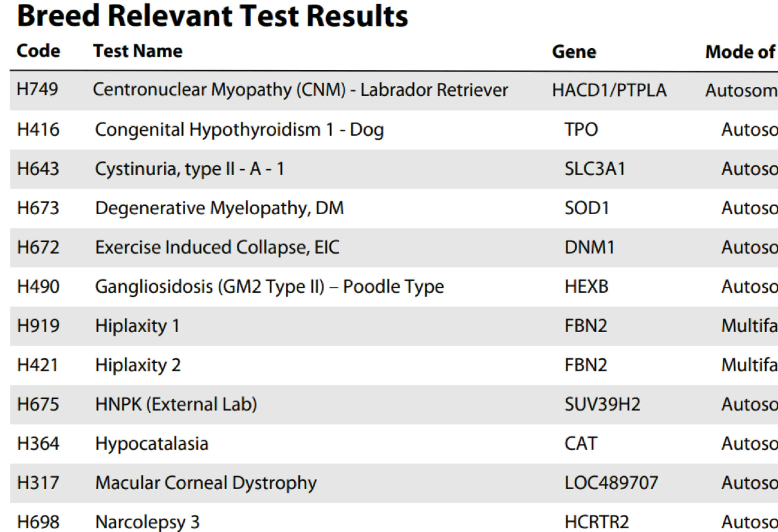The width and height of the screenshot is (778, 532).
Task: Click the 'Gene' column header
Action: pos(574,52)
